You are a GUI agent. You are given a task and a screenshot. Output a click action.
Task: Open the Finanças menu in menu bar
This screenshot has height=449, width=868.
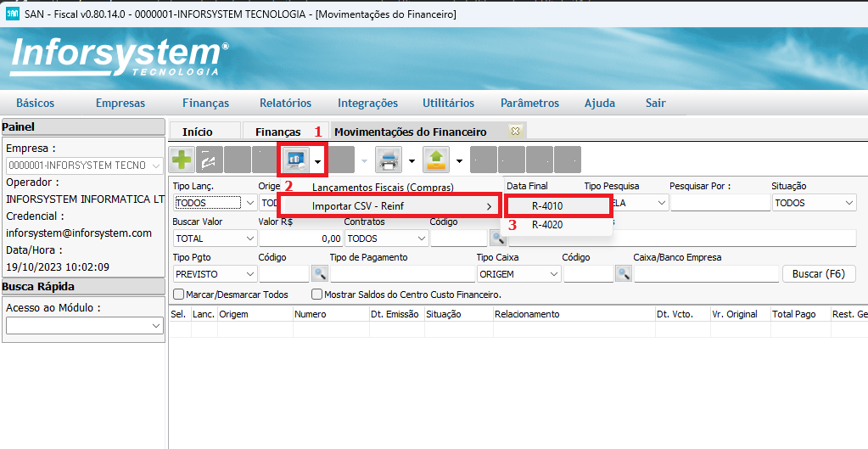206,103
